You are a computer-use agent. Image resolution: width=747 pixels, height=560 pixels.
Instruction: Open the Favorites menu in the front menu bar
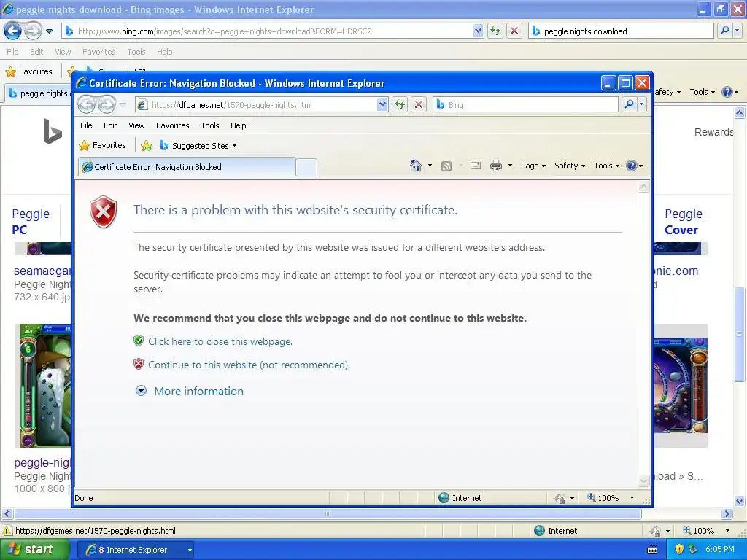click(x=172, y=125)
